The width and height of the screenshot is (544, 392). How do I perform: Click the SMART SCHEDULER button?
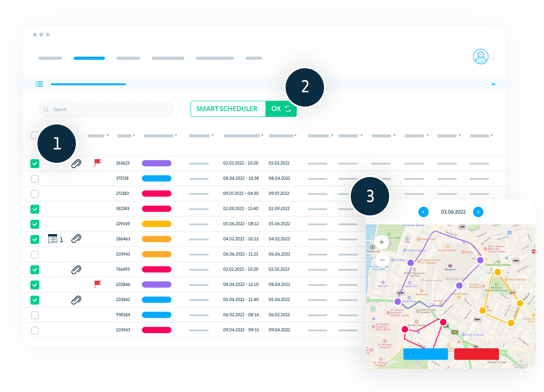pyautogui.click(x=227, y=109)
